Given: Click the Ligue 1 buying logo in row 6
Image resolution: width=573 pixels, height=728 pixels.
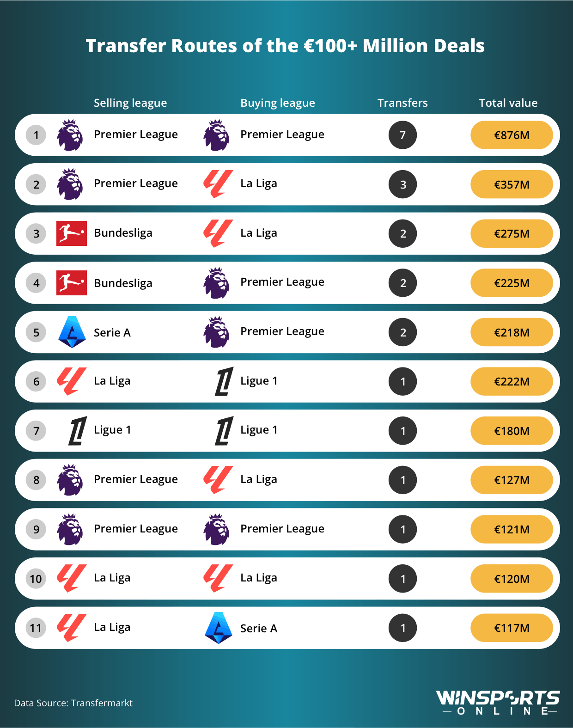Looking at the screenshot, I should [224, 381].
